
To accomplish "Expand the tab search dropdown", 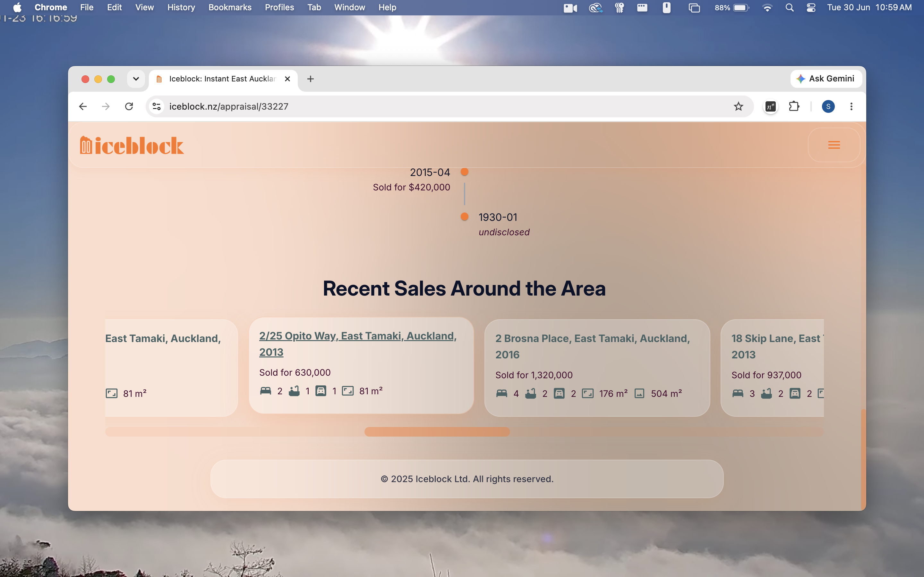I will click(136, 79).
